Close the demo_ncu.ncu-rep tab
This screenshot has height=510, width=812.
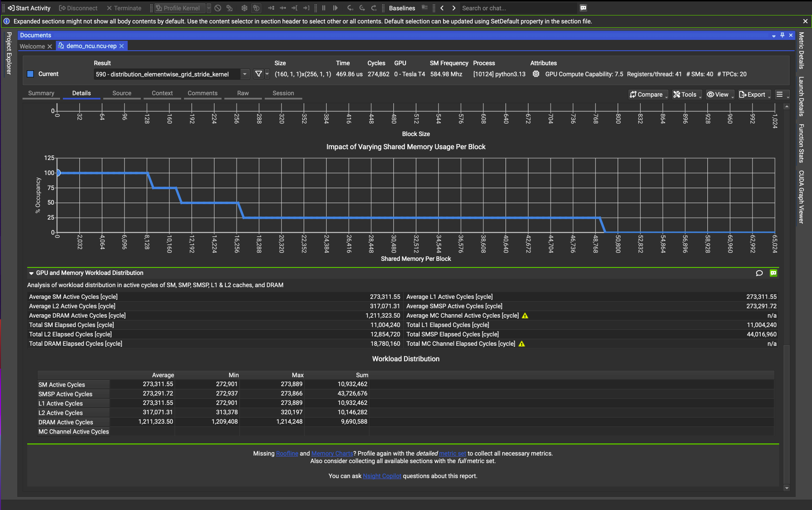(x=122, y=46)
